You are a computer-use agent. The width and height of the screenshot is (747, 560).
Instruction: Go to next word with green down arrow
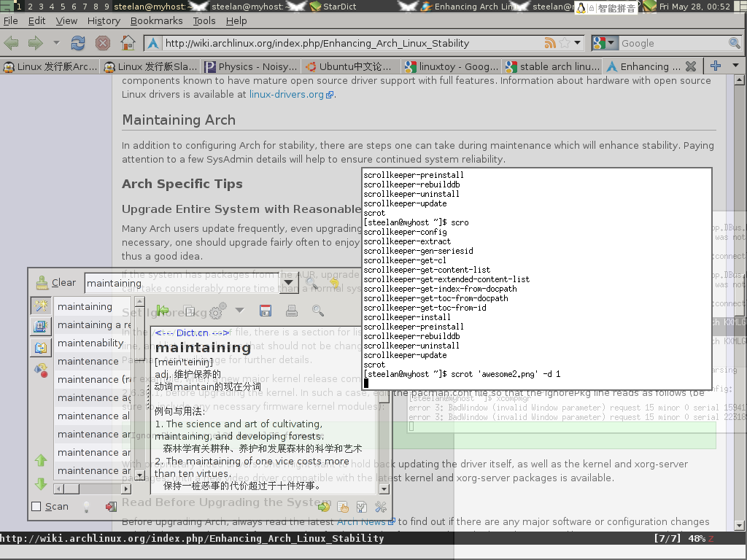41,484
